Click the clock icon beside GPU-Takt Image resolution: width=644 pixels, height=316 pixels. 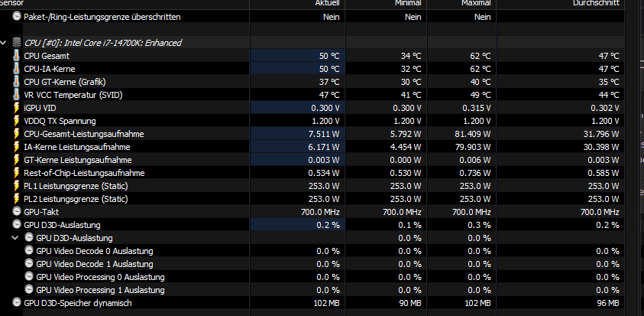(x=17, y=212)
